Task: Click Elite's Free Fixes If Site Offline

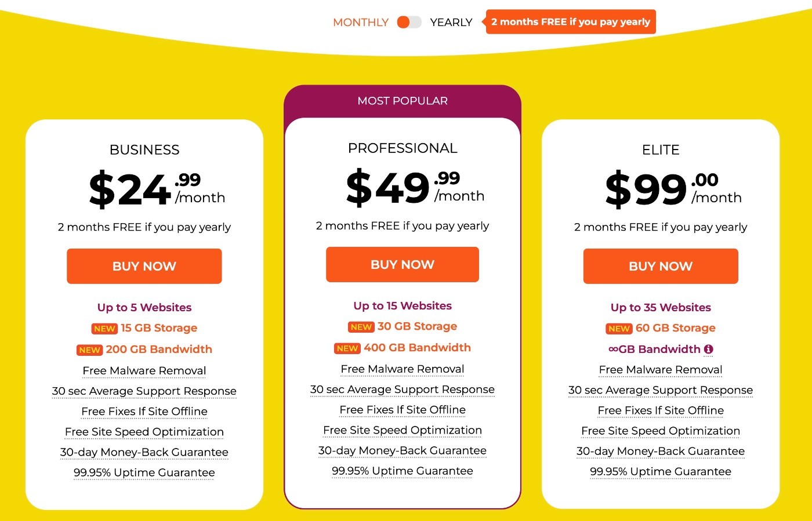Action: coord(661,410)
